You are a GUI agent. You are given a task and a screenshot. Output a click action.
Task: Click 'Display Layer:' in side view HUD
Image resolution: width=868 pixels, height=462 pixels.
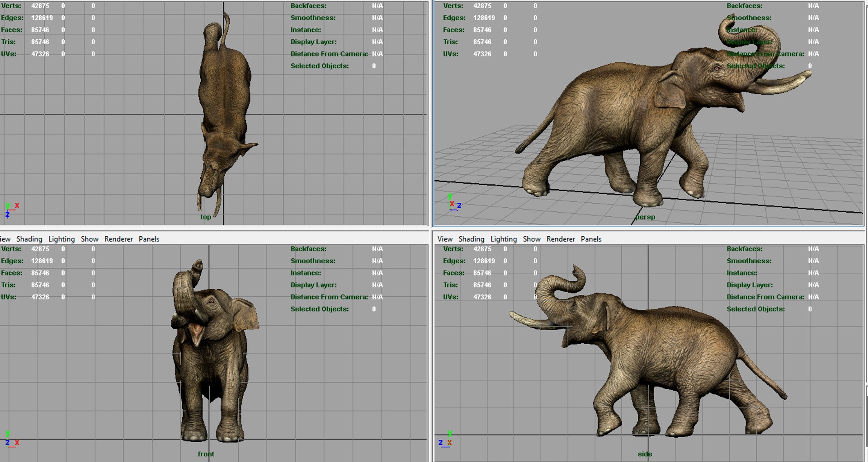[x=750, y=285]
